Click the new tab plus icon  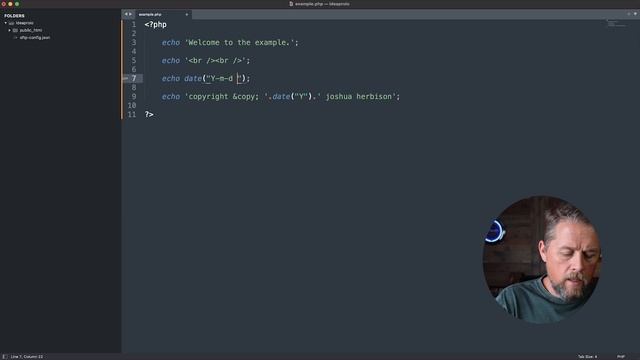(x=629, y=14)
